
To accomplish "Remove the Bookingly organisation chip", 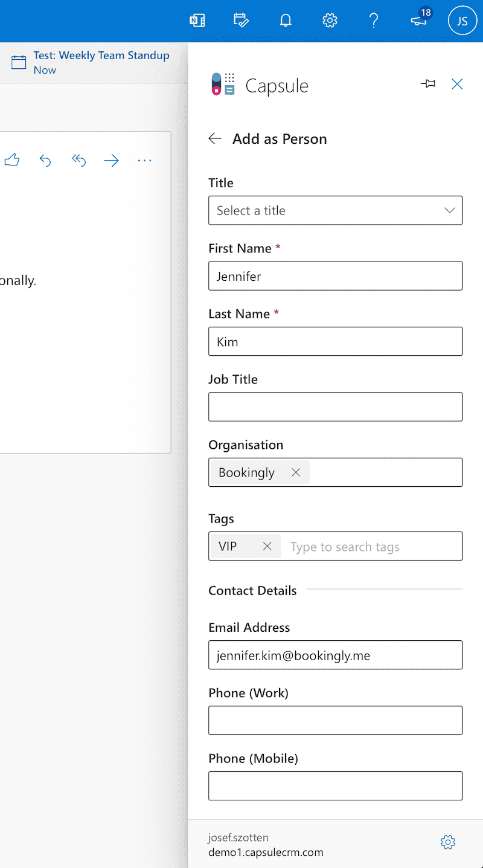I will click(296, 472).
